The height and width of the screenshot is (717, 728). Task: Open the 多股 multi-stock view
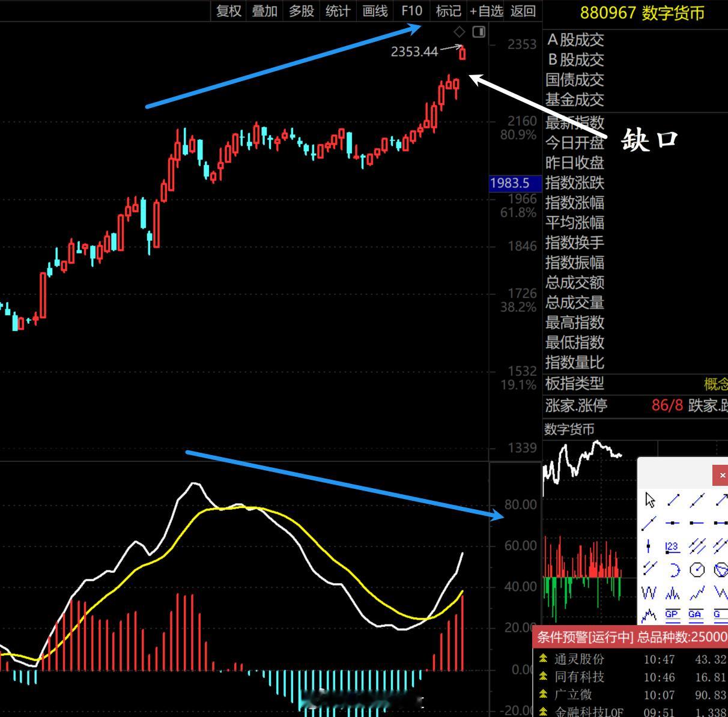click(x=302, y=11)
